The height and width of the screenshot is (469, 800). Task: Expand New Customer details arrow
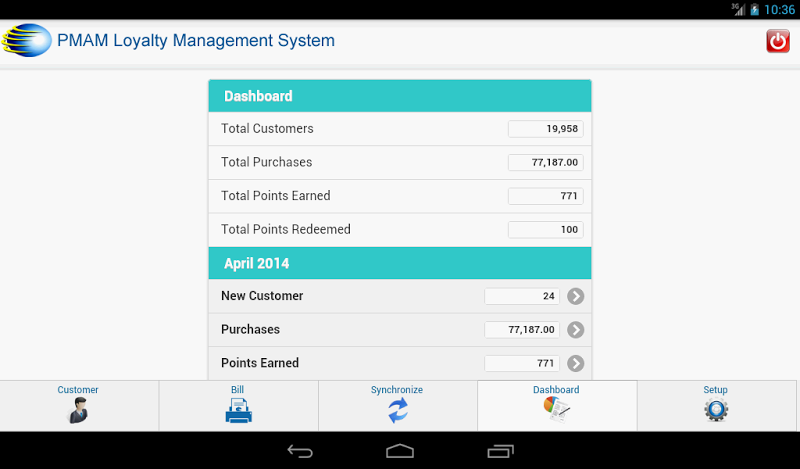coord(576,296)
